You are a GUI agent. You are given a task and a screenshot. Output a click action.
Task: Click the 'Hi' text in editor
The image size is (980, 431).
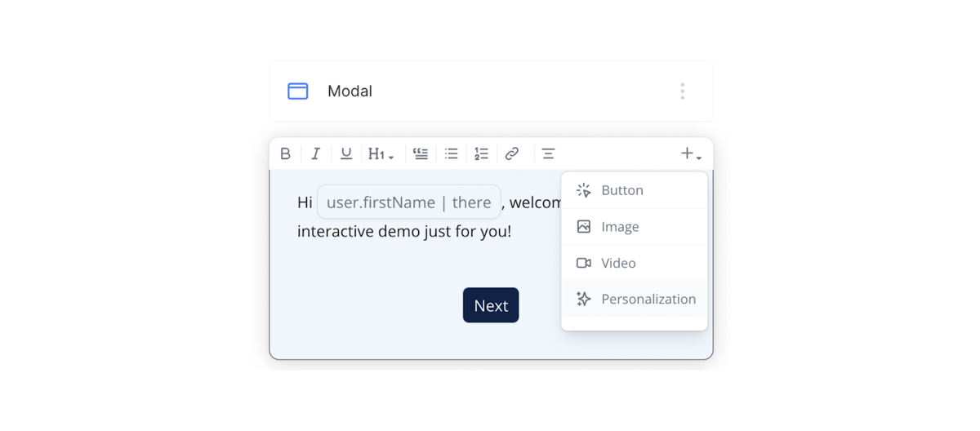(x=305, y=202)
